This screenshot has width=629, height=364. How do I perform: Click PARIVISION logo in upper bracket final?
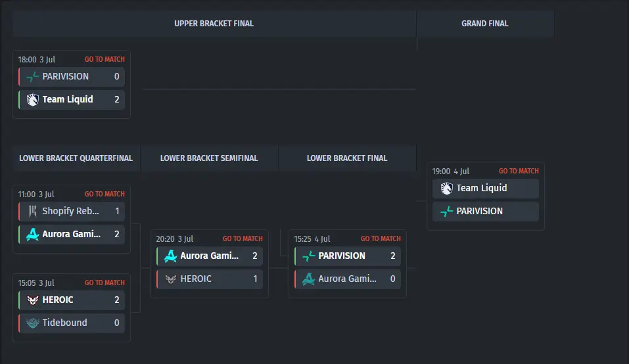[x=32, y=77]
